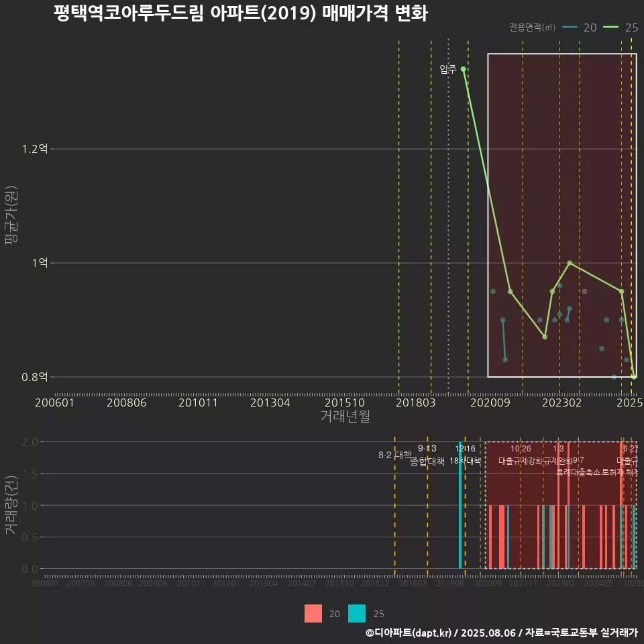Click the 201304 label on price chart axis
The height and width of the screenshot is (644, 644).
coord(270,402)
